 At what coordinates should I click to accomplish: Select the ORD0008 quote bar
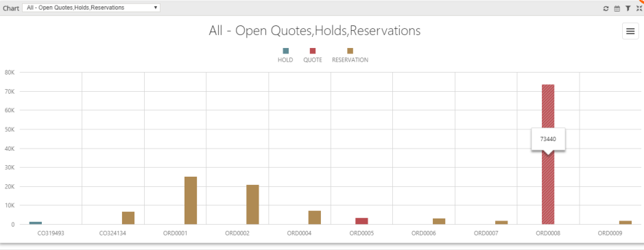548,154
